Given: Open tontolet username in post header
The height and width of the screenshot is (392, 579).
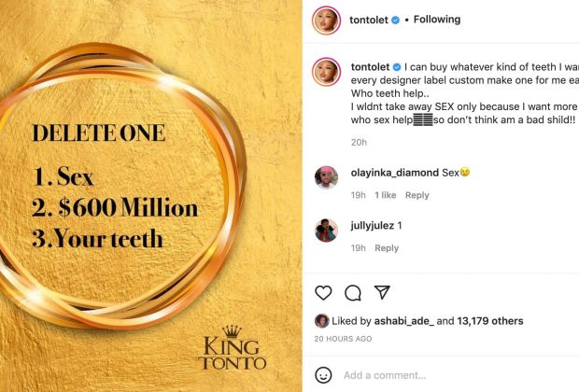Looking at the screenshot, I should point(371,20).
